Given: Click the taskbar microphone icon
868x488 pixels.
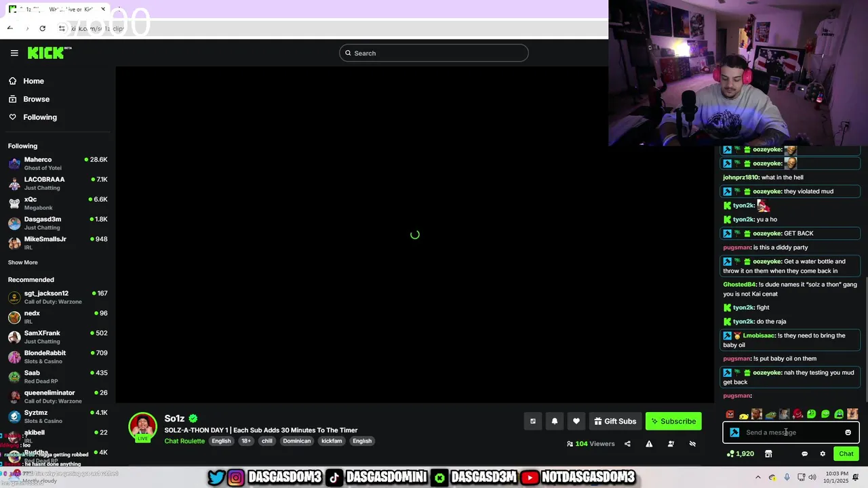Looking at the screenshot, I should coord(787,478).
